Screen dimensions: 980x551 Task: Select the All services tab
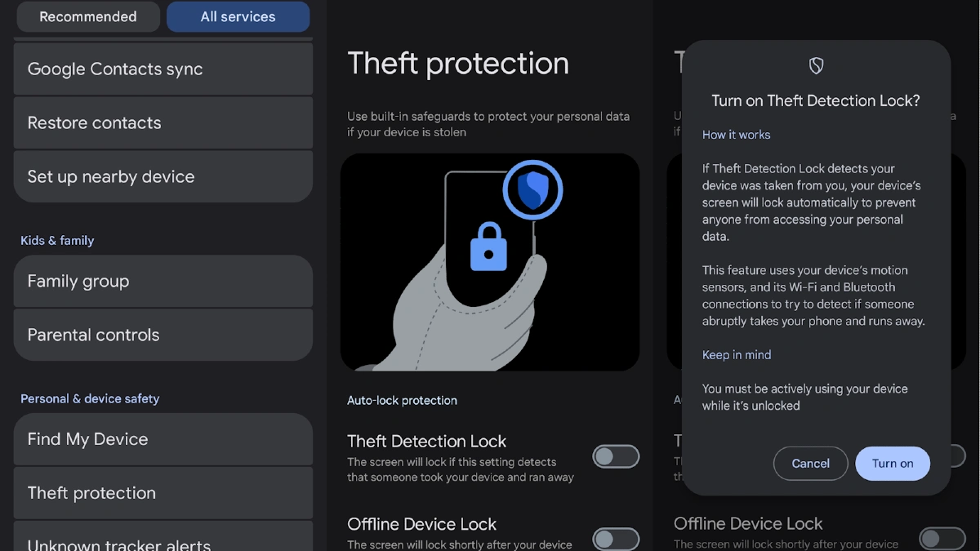click(x=238, y=16)
